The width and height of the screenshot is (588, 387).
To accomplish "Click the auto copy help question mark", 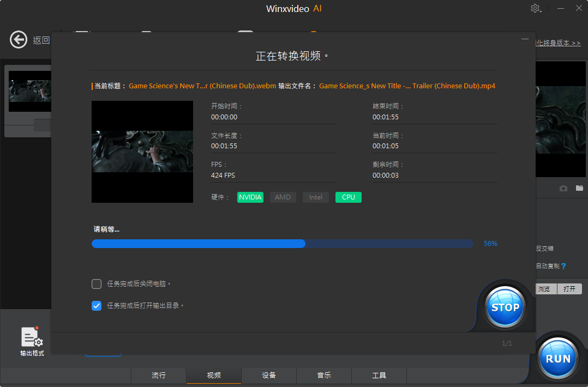I will [x=563, y=266].
